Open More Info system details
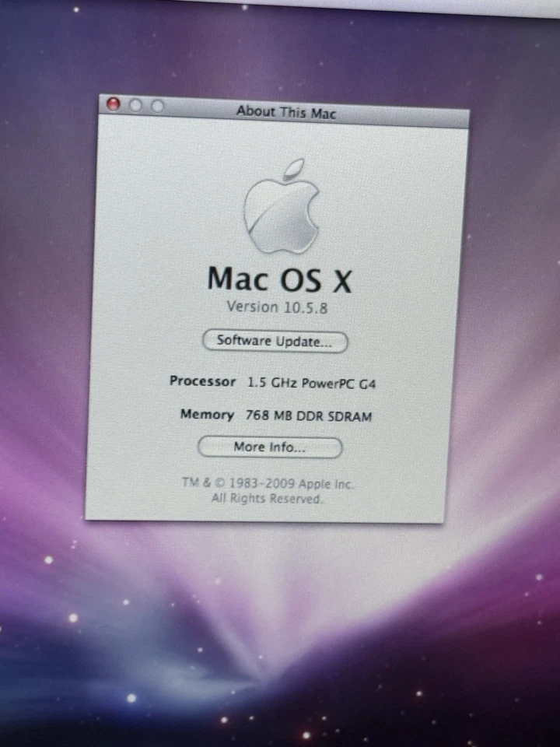The width and height of the screenshot is (560, 747). 270,447
